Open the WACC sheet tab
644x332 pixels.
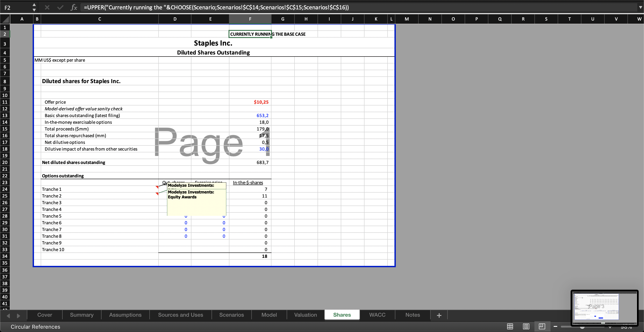(377, 315)
